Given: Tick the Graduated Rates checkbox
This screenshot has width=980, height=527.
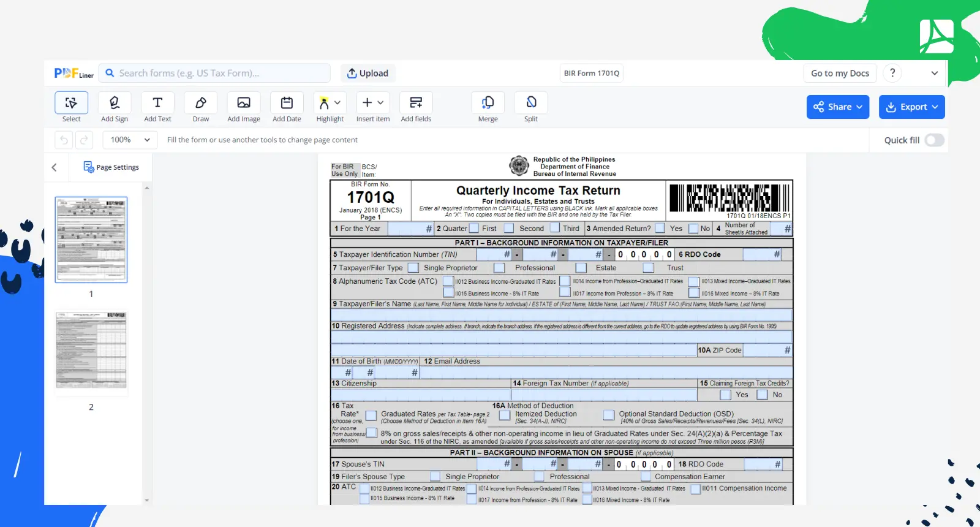Looking at the screenshot, I should (x=371, y=415).
